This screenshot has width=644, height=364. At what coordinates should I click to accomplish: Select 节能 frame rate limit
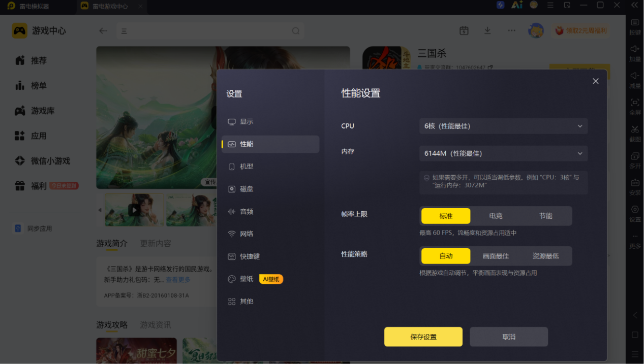pos(545,216)
